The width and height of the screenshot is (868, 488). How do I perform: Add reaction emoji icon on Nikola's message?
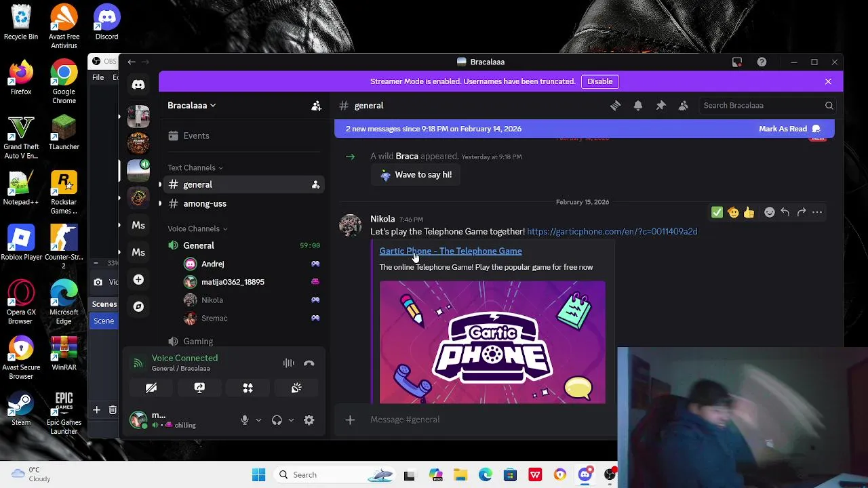pyautogui.click(x=769, y=212)
